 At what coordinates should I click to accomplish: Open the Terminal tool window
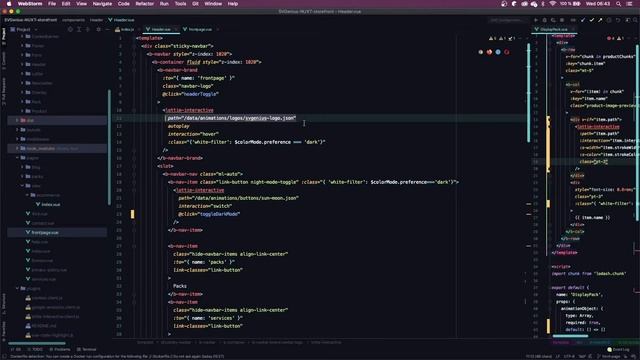click(87, 349)
